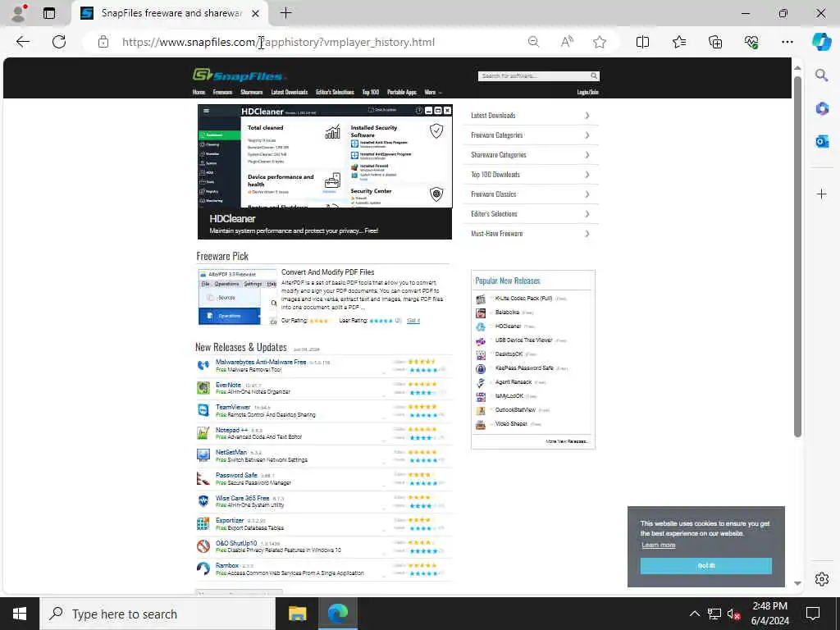Dismiss cookie notice with Got it button

pos(705,566)
